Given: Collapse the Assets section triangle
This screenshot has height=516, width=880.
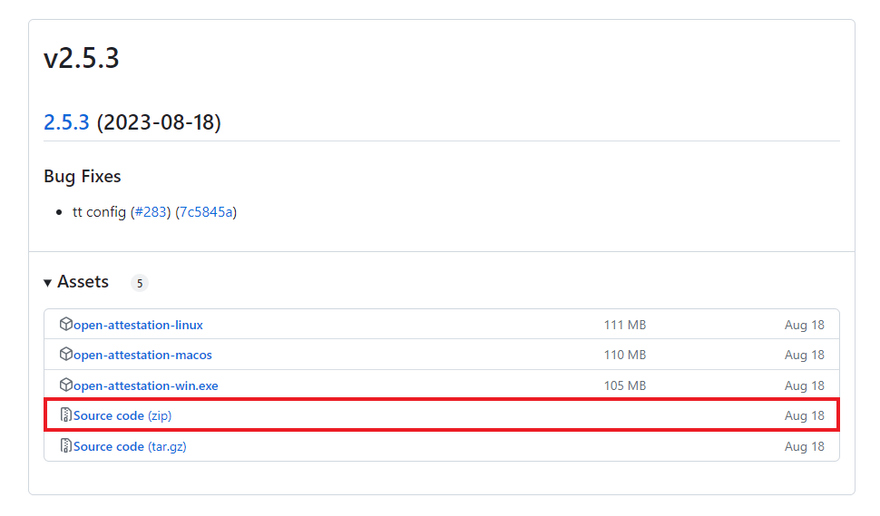Looking at the screenshot, I should click(48, 283).
